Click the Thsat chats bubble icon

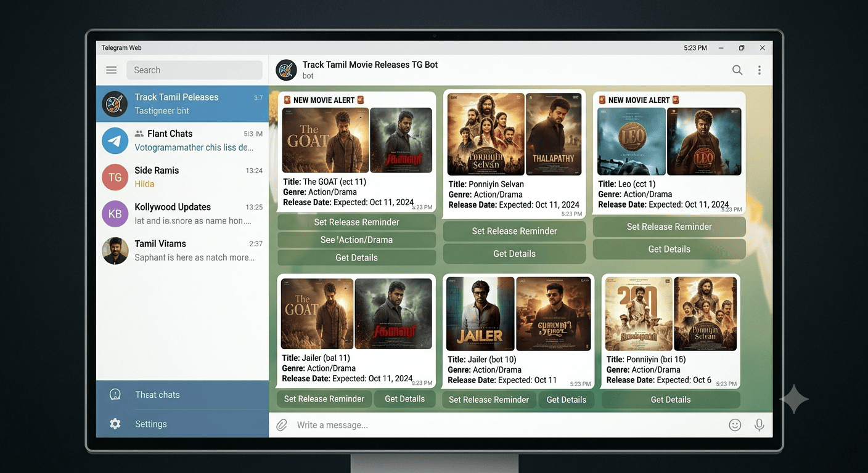tap(115, 395)
